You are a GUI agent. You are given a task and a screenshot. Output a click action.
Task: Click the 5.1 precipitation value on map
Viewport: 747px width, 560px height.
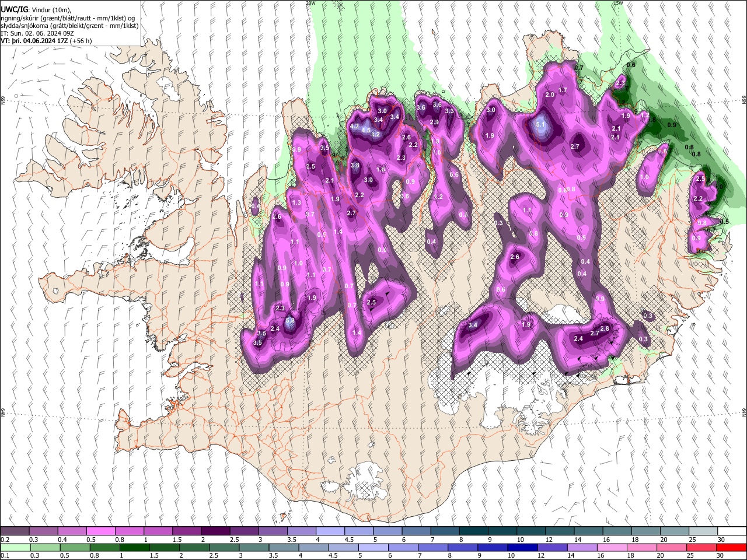540,124
